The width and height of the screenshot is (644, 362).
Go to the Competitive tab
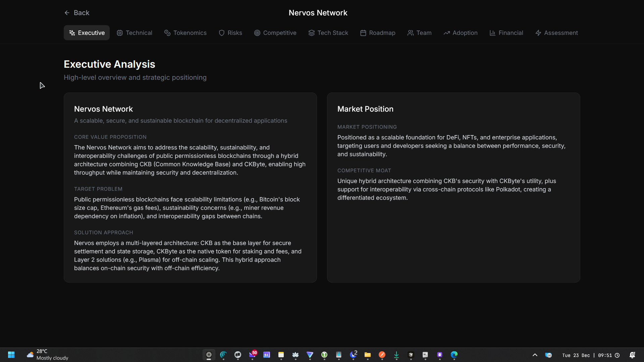click(275, 33)
